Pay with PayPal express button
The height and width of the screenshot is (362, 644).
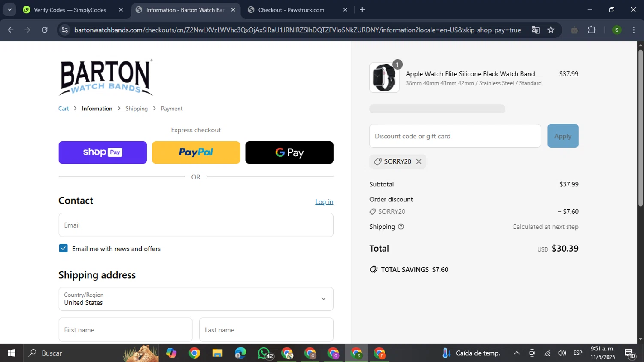196,152
